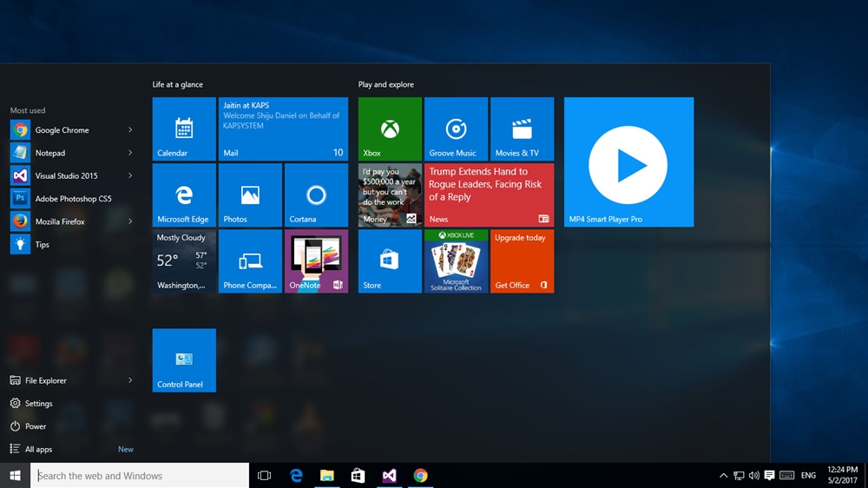Launch the Xbox tile
Screen dimensions: 868x488
[x=390, y=129]
